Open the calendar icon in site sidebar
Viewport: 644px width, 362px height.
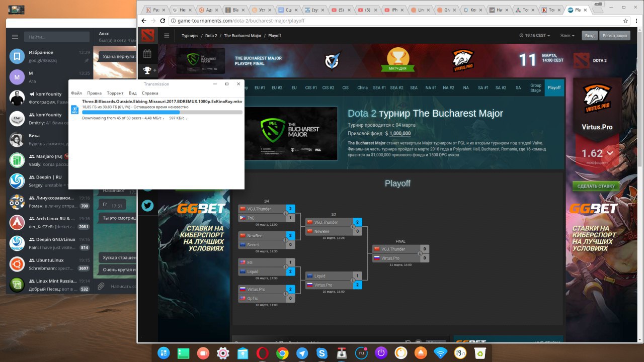pos(147,54)
